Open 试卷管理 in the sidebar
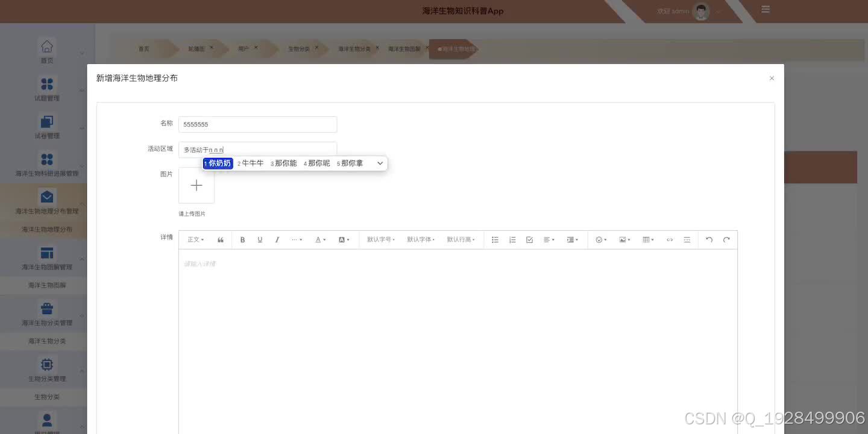 coord(46,127)
